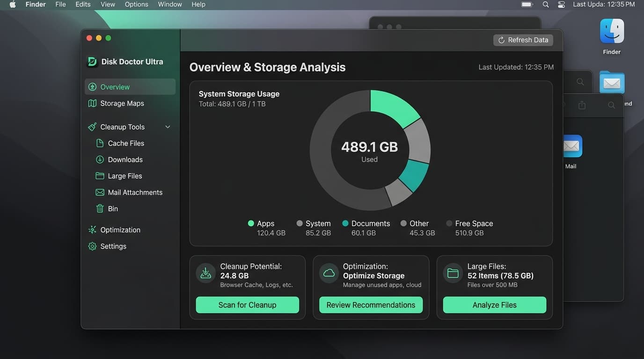Image resolution: width=644 pixels, height=359 pixels.
Task: Open the Window menu
Action: click(170, 4)
